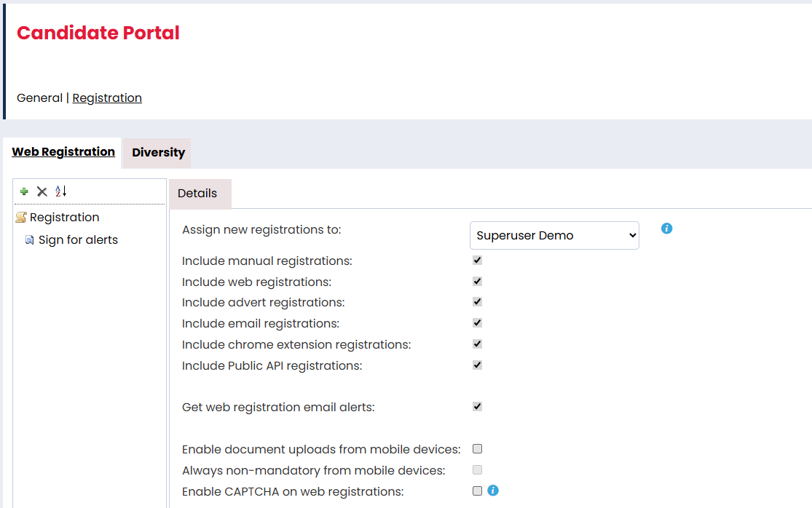Open the Details tab
Viewport: 812px width, 508px height.
(197, 194)
